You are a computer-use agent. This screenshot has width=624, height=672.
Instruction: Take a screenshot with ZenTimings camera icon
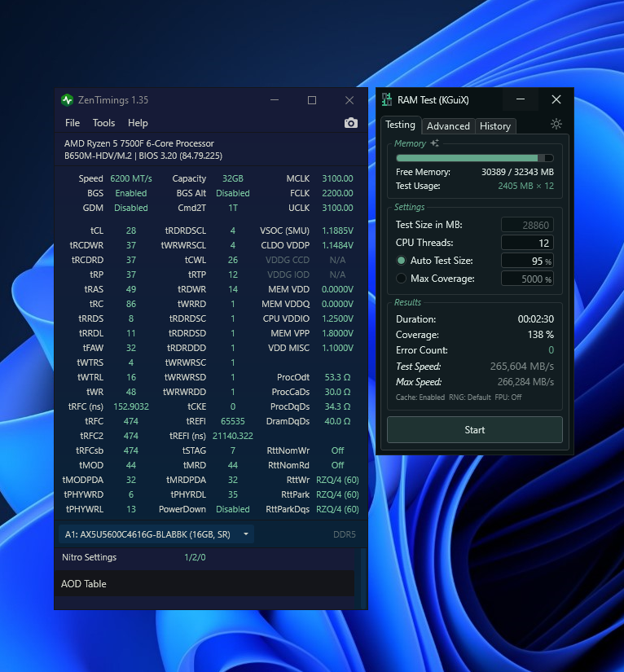350,123
